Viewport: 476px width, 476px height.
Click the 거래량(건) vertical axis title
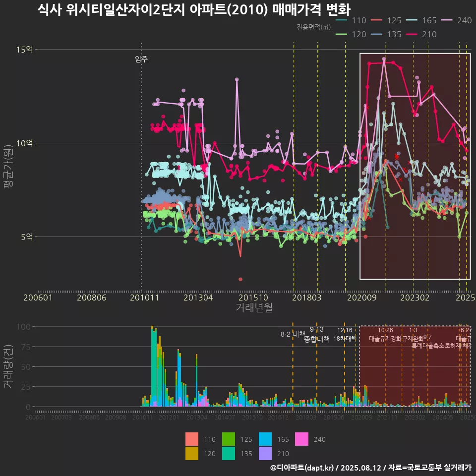click(8, 366)
